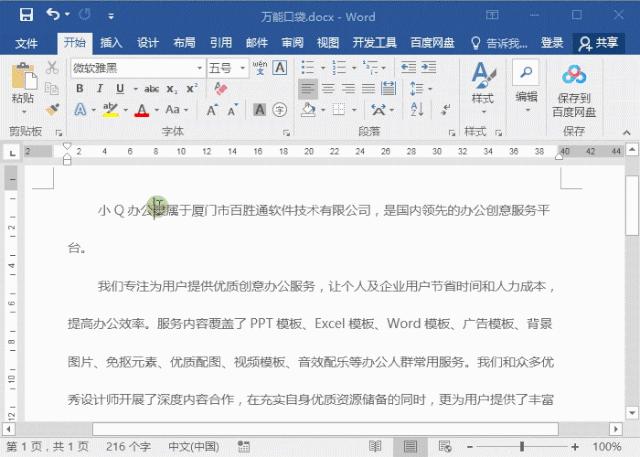Viewport: 640px width, 457px height.
Task: Open the 文件 menu tab
Action: click(x=26, y=43)
